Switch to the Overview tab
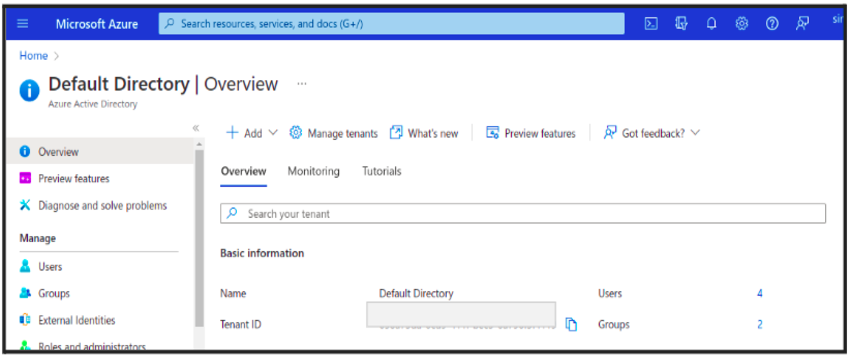The width and height of the screenshot is (850, 360). click(243, 171)
